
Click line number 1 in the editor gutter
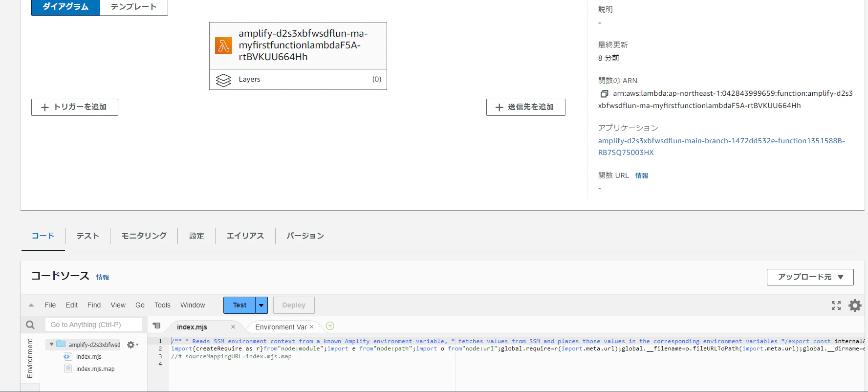[160, 341]
